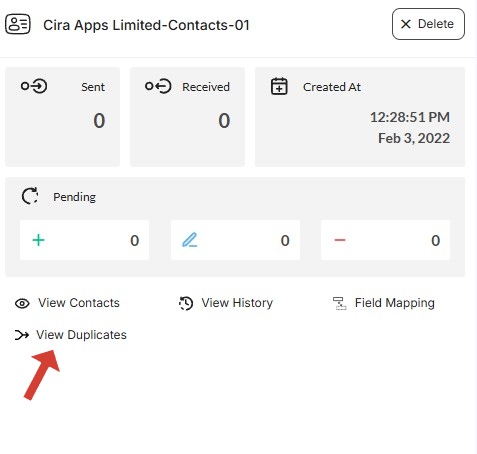Click the Pending refresh icon
The height and width of the screenshot is (454, 477).
coord(30,196)
